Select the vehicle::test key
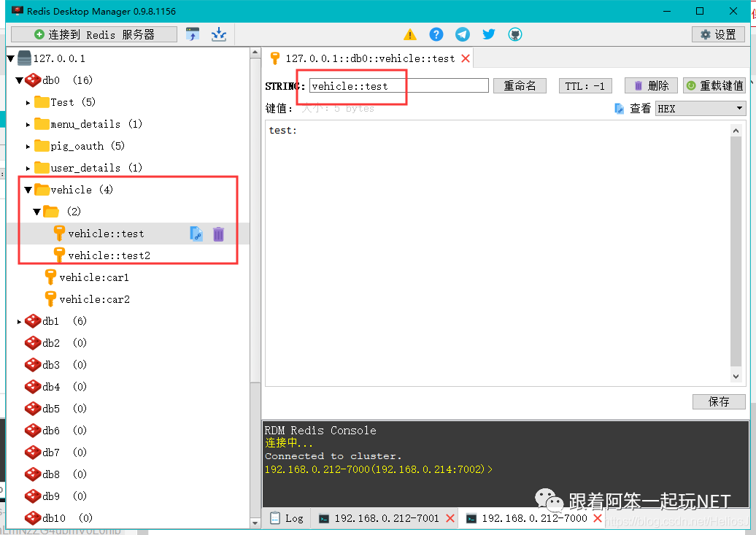 point(106,234)
